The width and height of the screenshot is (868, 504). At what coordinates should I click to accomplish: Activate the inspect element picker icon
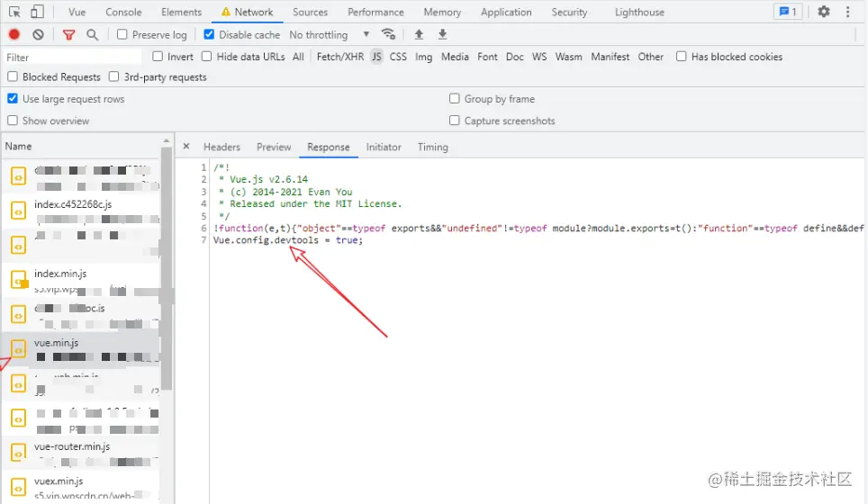(x=14, y=12)
